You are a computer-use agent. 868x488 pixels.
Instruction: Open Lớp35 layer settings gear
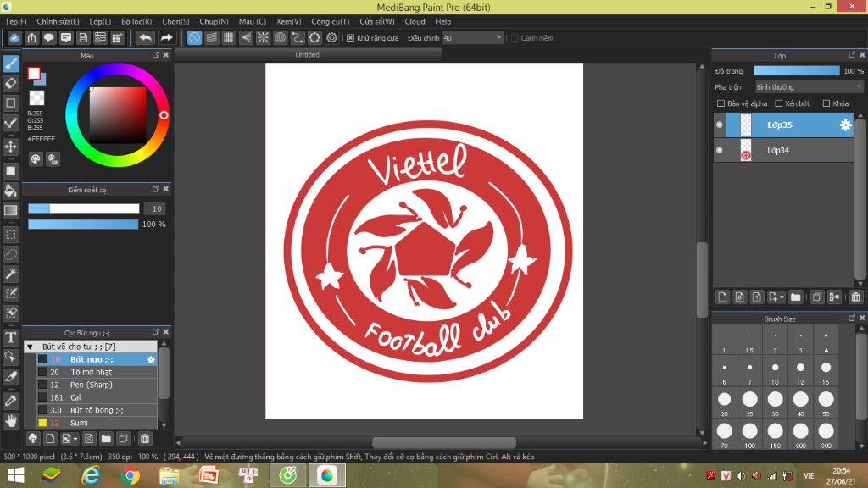coord(845,125)
